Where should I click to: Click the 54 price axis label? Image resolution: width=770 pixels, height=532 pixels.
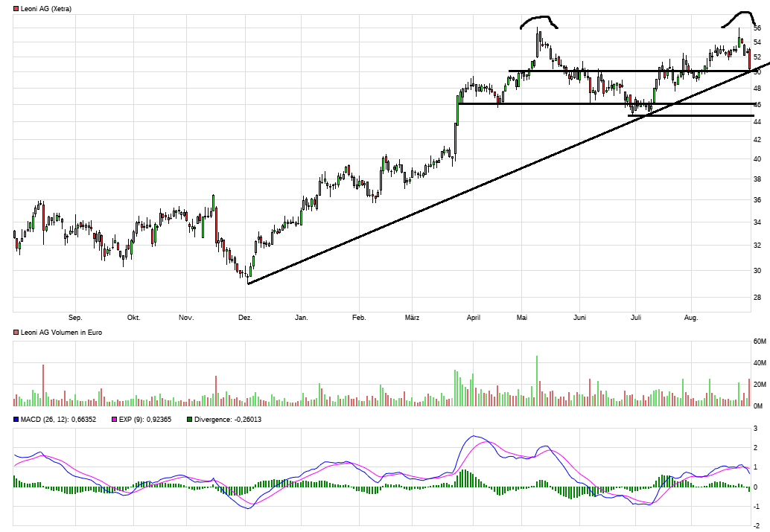757,42
